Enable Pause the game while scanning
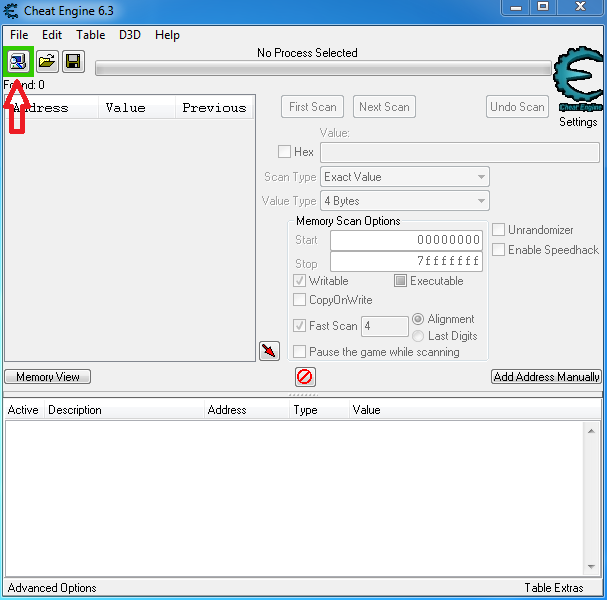 (299, 351)
